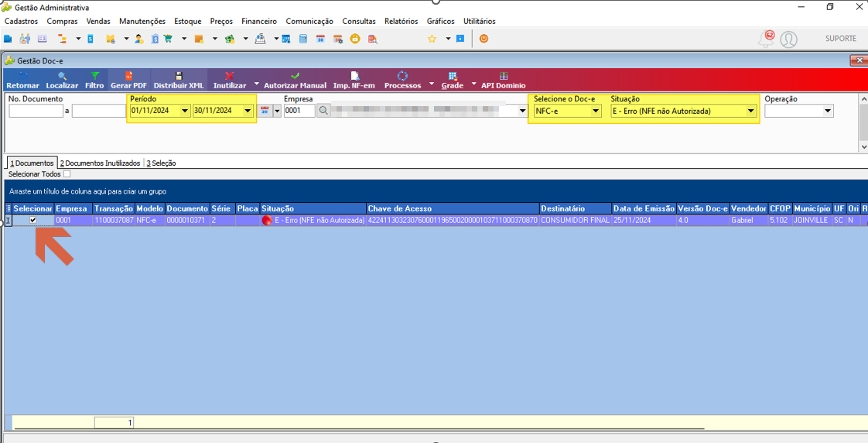Screen dimensions: 868x443
Task: Expand the Situação dropdown
Action: pyautogui.click(x=750, y=111)
